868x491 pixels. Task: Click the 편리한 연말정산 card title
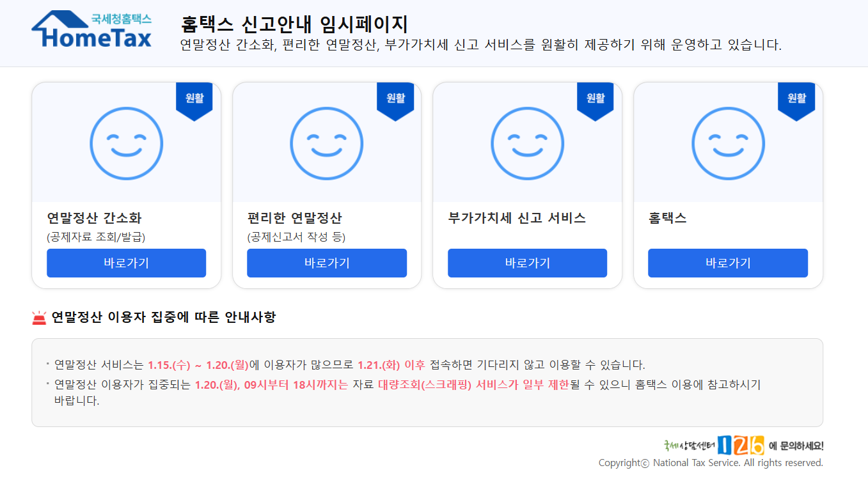pyautogui.click(x=294, y=218)
